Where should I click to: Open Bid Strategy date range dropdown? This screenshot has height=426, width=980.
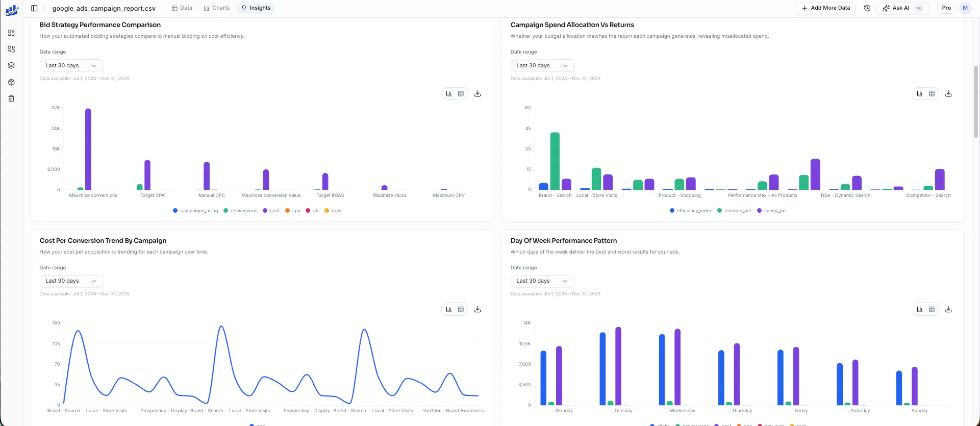point(71,66)
